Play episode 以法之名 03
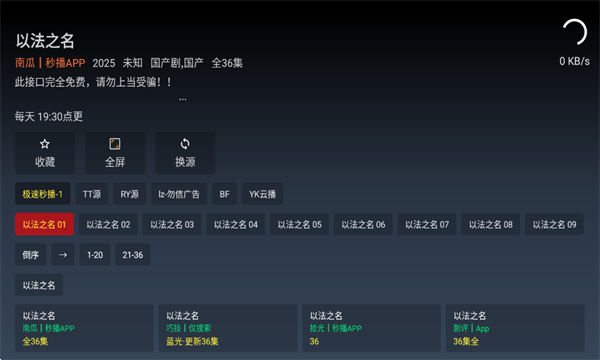 point(172,224)
